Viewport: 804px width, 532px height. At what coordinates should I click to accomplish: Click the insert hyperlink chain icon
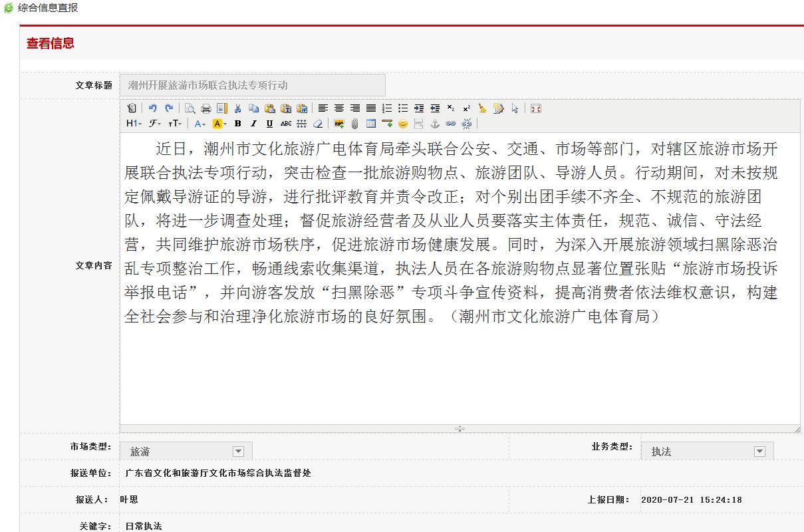(x=450, y=124)
